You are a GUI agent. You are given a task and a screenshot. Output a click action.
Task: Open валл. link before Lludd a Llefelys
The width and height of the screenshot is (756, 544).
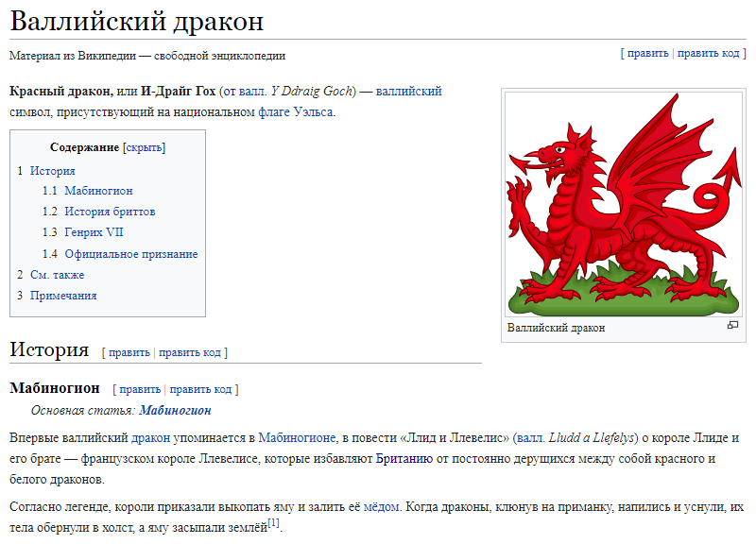coord(531,438)
